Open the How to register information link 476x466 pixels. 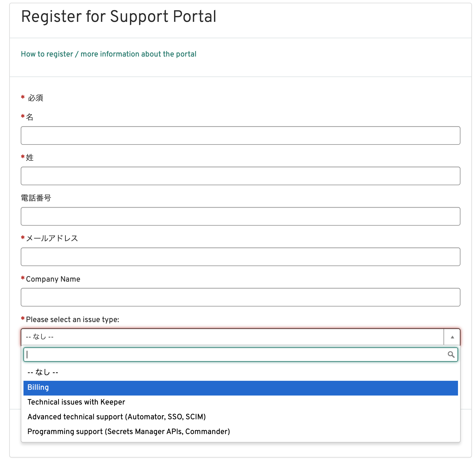[109, 54]
